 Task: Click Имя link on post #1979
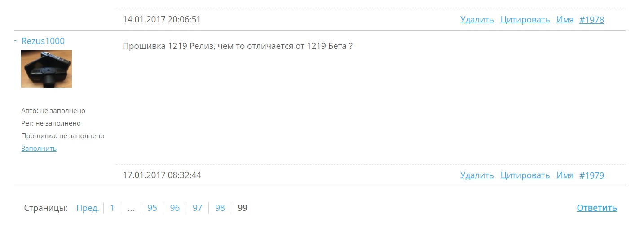pos(565,175)
